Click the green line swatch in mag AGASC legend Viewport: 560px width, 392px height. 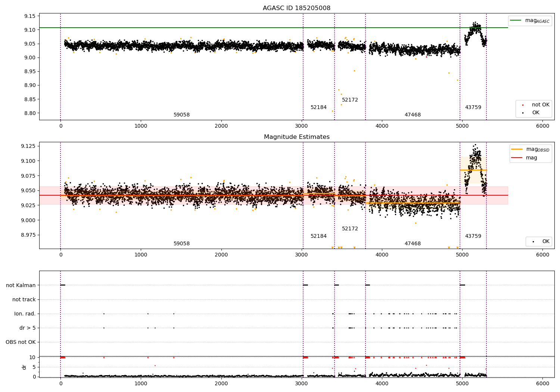pos(516,21)
